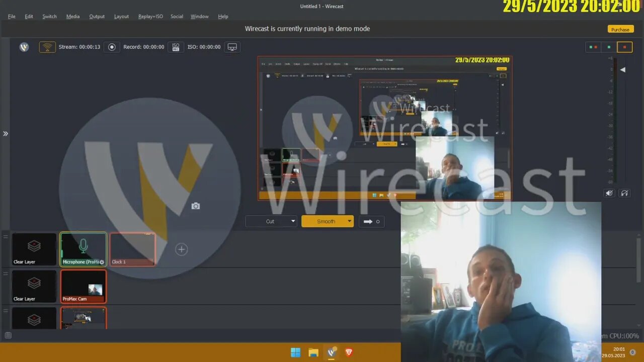Take a snapshot with the camera icon
Viewport: 644px width, 362px height.
[x=196, y=206]
